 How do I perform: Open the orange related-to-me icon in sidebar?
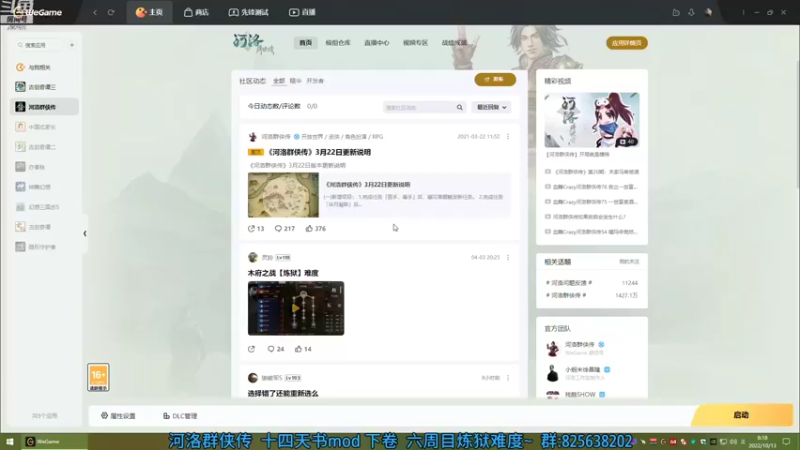tap(20, 67)
